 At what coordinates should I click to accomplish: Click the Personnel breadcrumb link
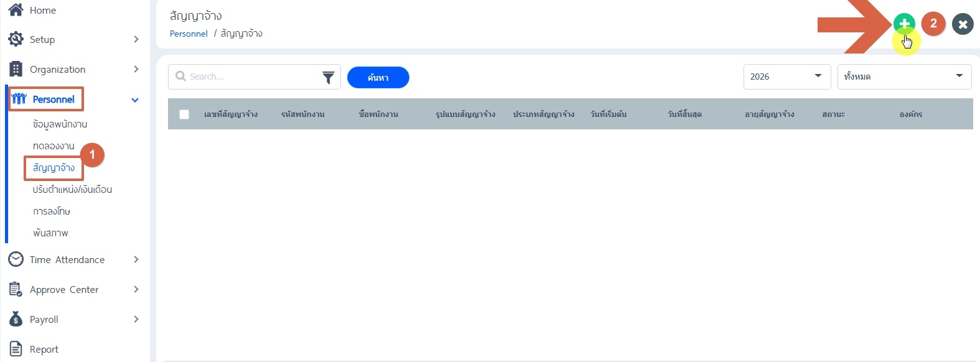[189, 34]
